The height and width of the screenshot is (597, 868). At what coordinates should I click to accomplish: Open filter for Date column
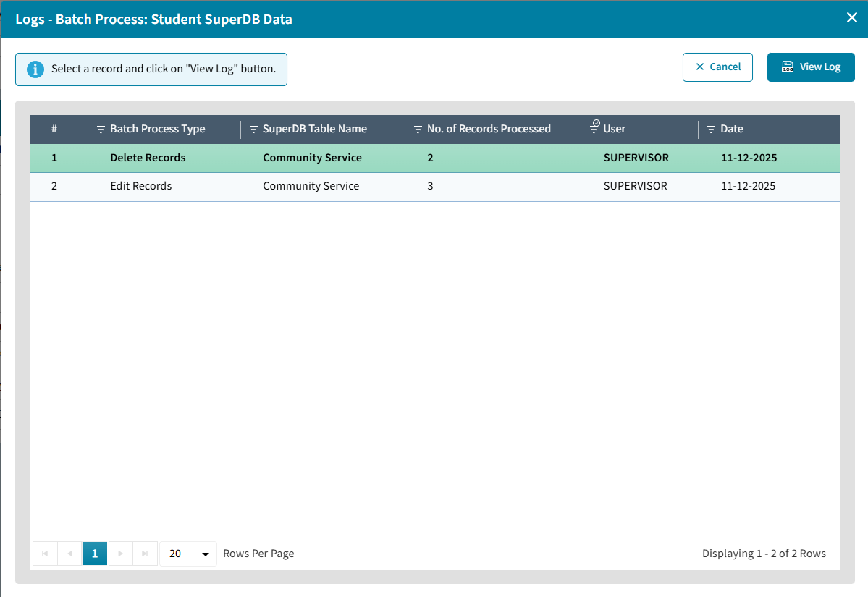(x=712, y=129)
